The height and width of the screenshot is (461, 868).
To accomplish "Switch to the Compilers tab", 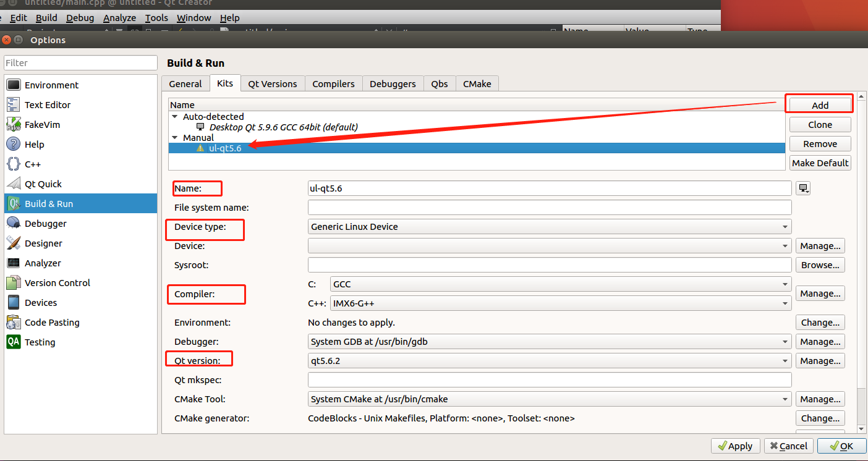I will (333, 83).
